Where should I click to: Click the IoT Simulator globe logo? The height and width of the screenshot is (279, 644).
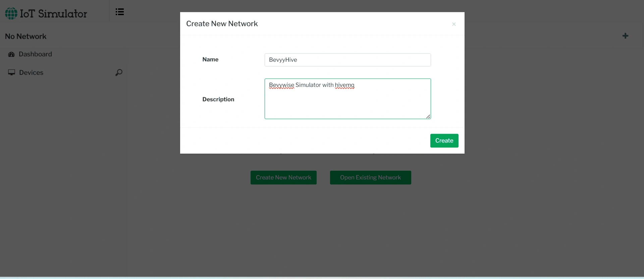click(x=11, y=13)
